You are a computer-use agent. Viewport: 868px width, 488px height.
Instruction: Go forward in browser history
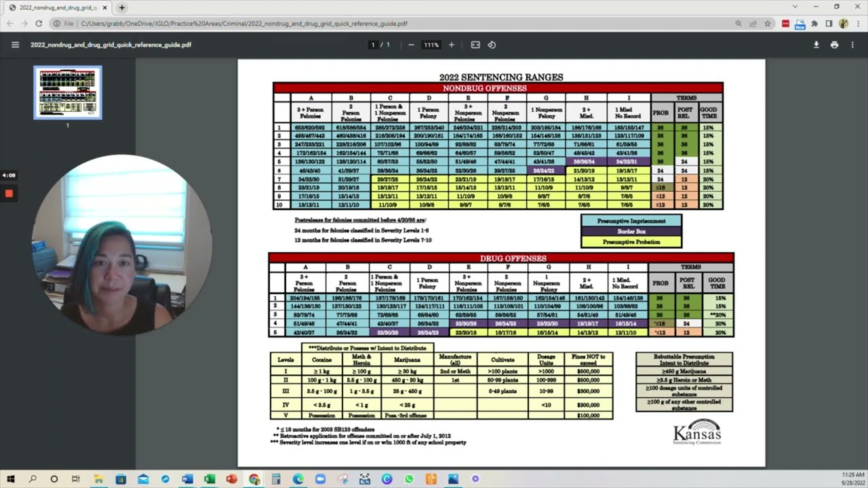click(24, 23)
